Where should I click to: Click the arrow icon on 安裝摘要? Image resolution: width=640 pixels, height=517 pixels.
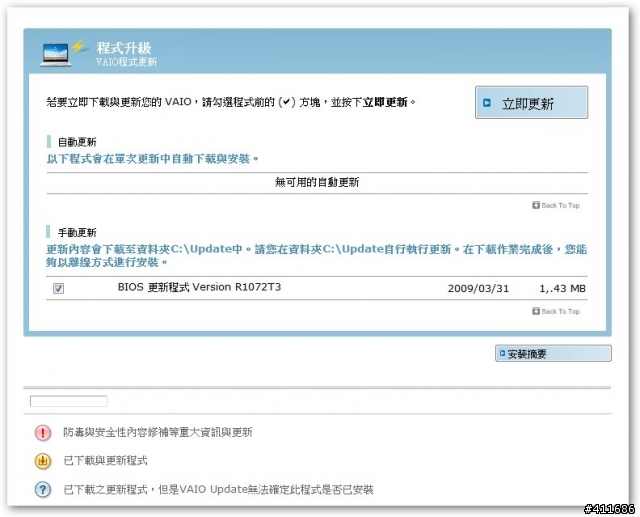point(502,353)
